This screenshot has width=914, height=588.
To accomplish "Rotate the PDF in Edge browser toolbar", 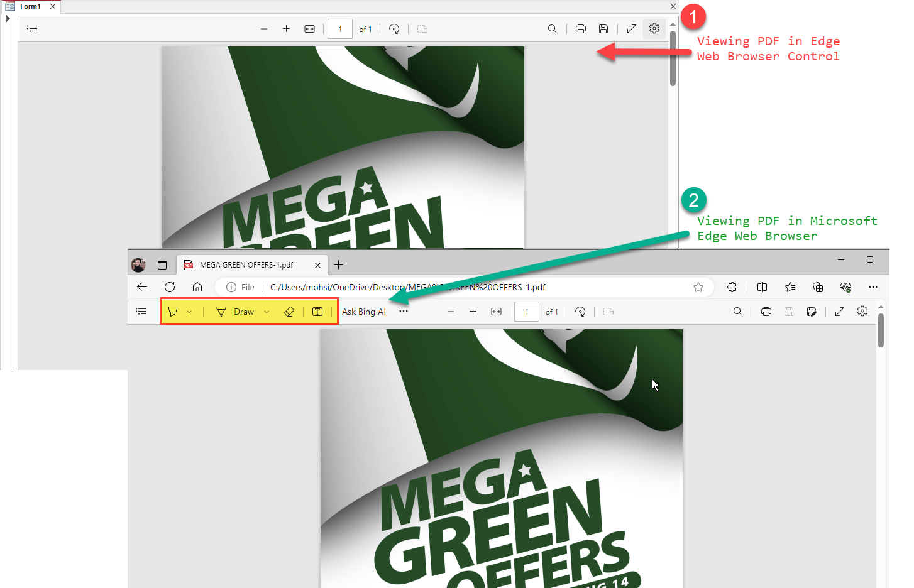I will 580,312.
